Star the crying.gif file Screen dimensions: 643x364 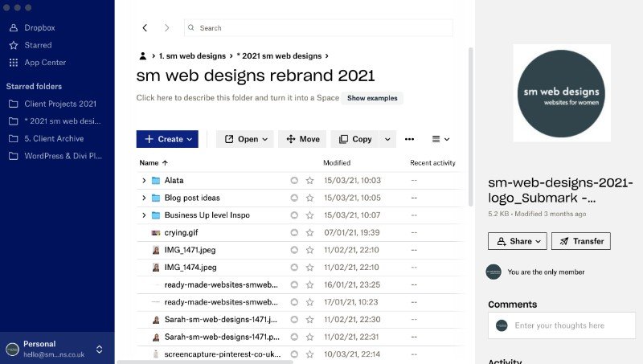(x=309, y=232)
